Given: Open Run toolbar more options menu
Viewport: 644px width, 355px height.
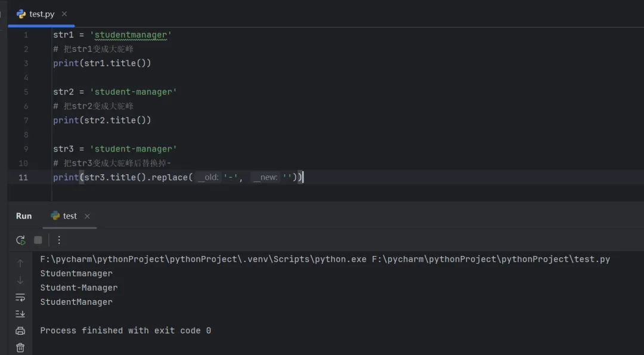Looking at the screenshot, I should tap(59, 240).
